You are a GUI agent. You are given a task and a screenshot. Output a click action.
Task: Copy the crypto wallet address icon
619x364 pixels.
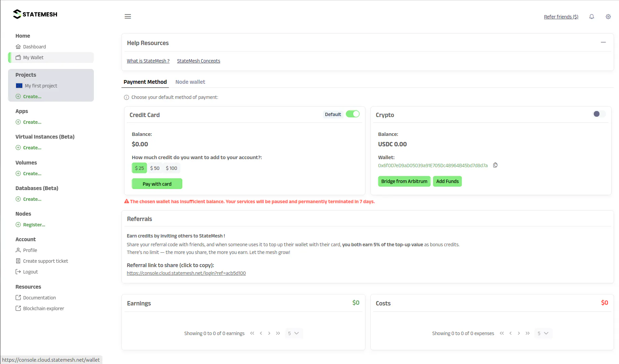click(495, 165)
